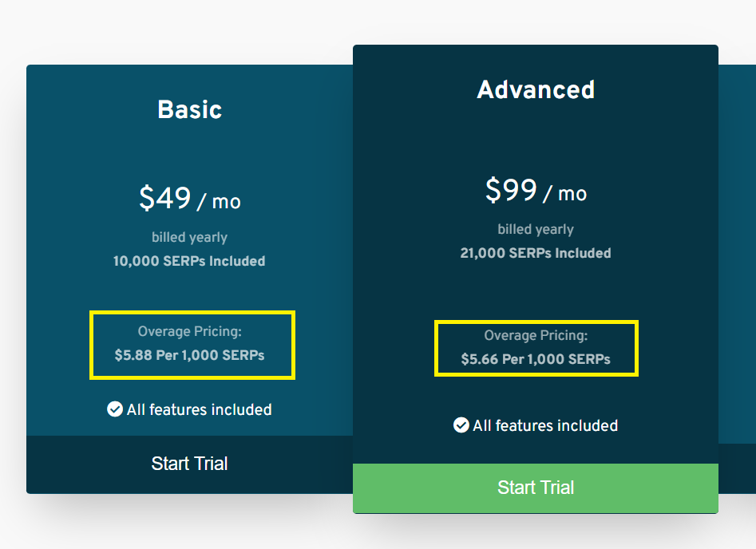The width and height of the screenshot is (756, 549).
Task: Click 'Overage Pricing:' label in Advanced card
Action: point(536,336)
